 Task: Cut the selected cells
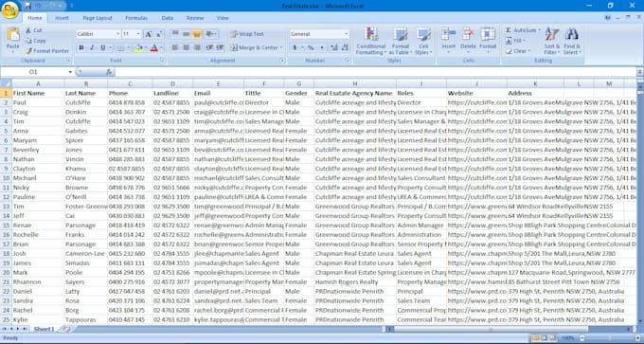click(34, 30)
